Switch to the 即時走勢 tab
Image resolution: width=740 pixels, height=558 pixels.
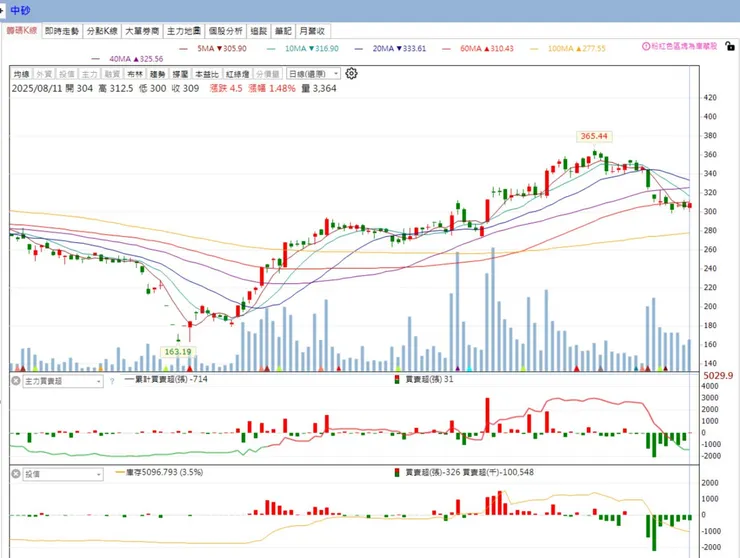tap(62, 31)
